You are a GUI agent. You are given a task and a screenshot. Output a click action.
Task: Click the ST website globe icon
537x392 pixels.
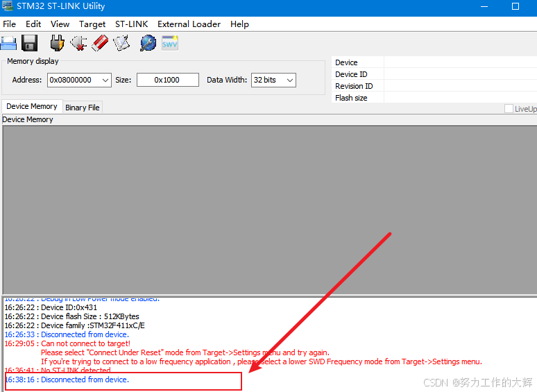[x=148, y=43]
